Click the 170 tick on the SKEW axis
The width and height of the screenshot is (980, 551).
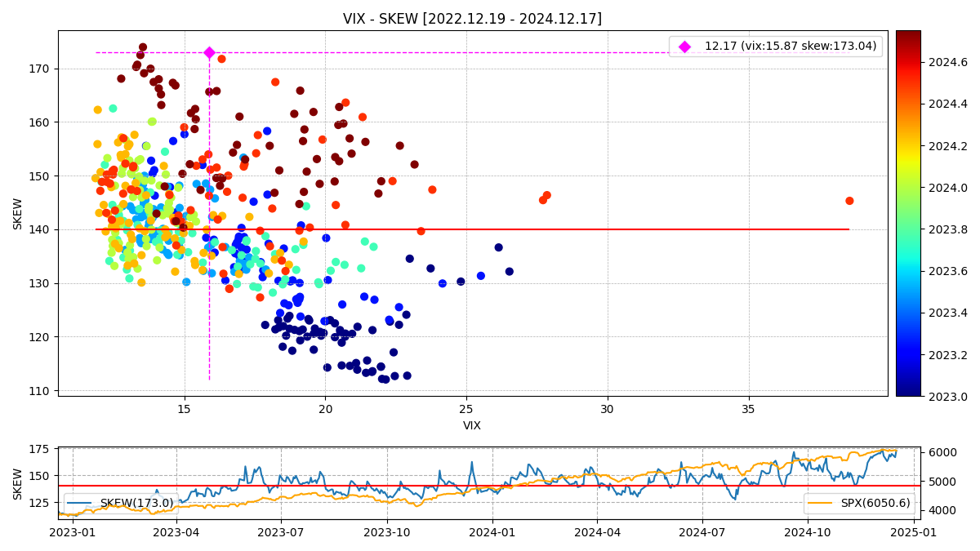point(39,69)
